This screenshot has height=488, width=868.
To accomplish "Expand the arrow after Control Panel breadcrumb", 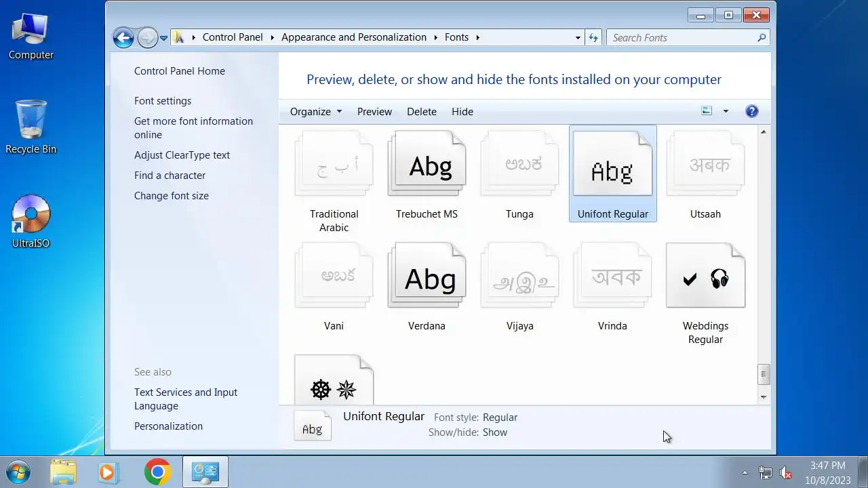I will [273, 38].
